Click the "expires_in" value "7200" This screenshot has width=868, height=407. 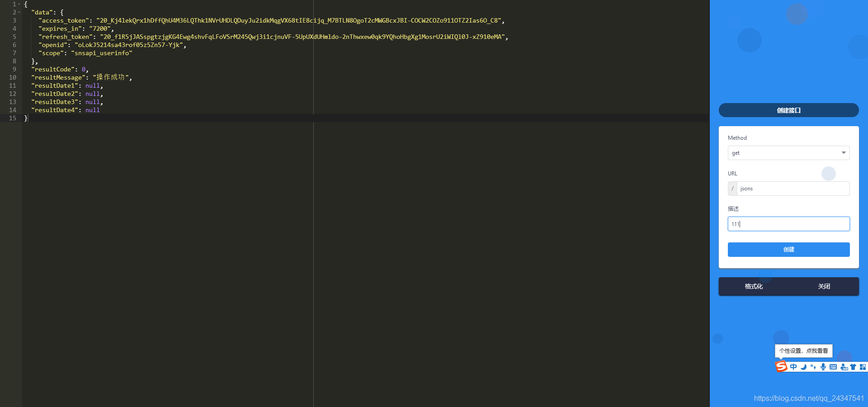click(100, 29)
